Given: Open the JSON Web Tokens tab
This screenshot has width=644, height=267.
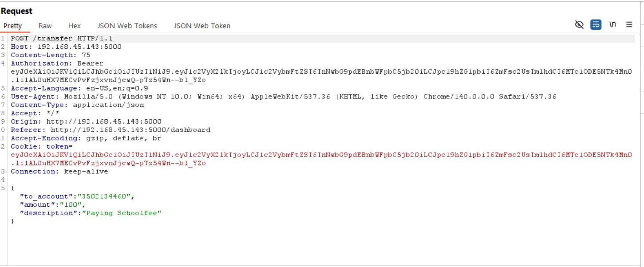Looking at the screenshot, I should tap(127, 26).
